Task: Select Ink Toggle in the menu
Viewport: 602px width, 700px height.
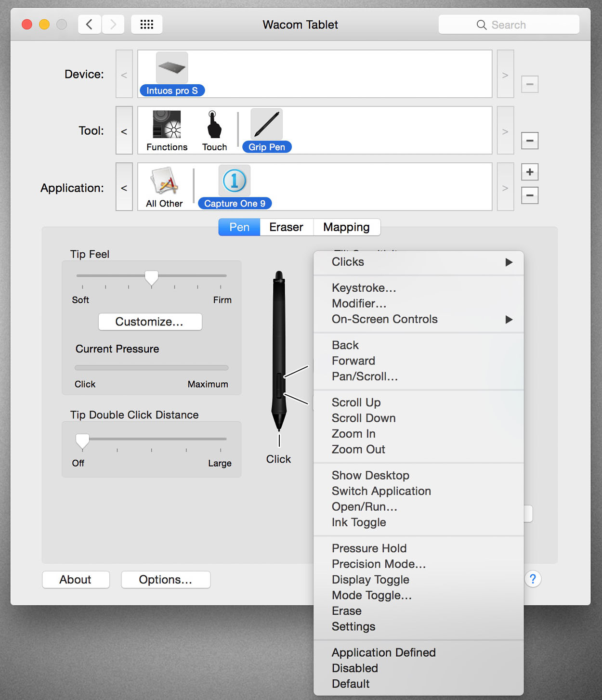Action: [x=419, y=522]
